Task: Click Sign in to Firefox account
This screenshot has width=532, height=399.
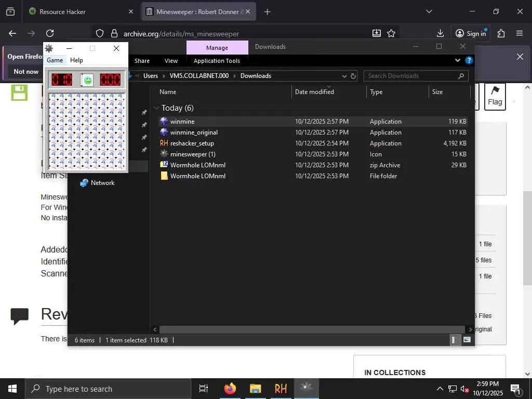Action: tap(471, 33)
